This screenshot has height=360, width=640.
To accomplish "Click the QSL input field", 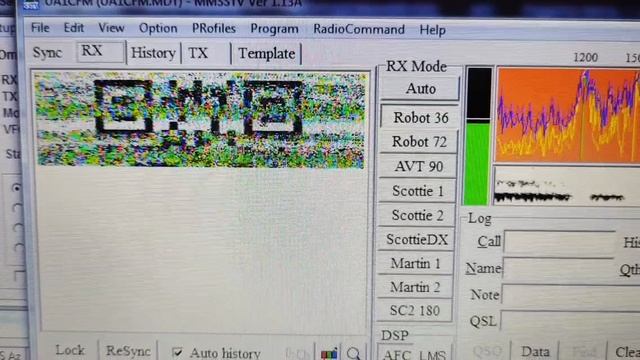I will tap(570, 322).
